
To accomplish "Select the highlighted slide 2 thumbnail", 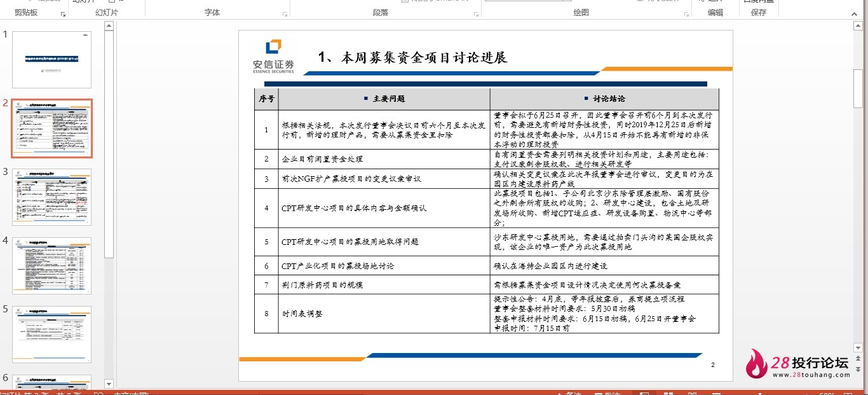I will pyautogui.click(x=52, y=128).
